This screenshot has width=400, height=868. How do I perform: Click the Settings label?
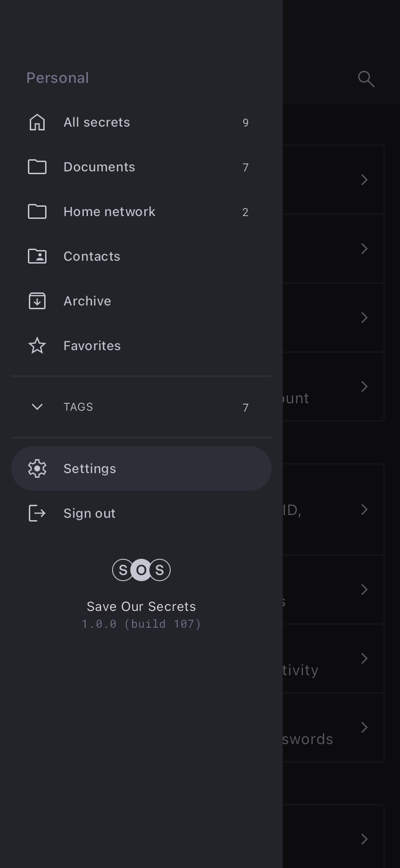click(90, 469)
